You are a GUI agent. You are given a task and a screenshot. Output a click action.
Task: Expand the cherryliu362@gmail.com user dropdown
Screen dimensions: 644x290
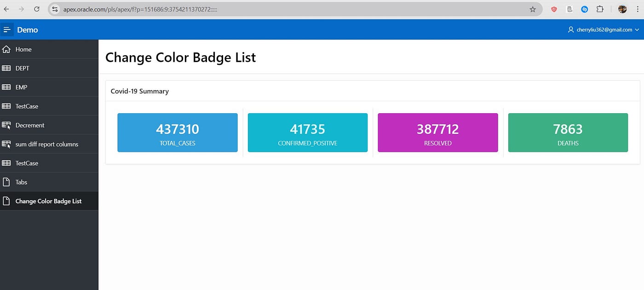[x=604, y=29]
